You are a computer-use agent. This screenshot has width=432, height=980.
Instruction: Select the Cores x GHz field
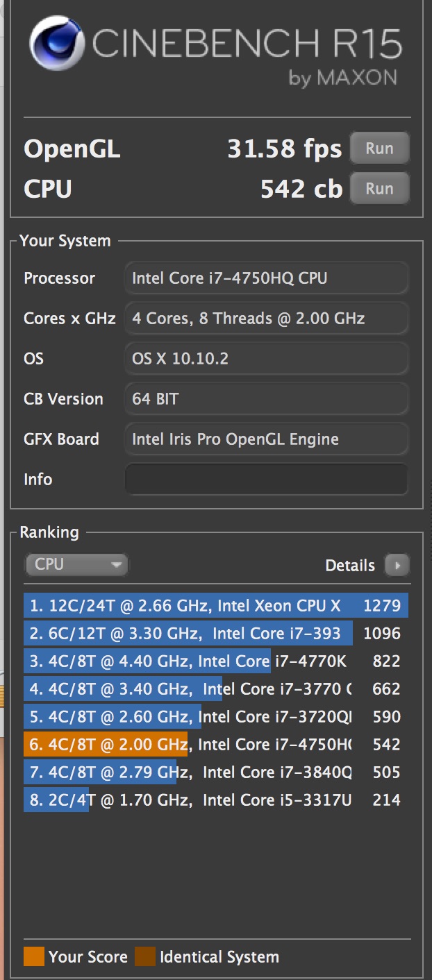(x=267, y=319)
